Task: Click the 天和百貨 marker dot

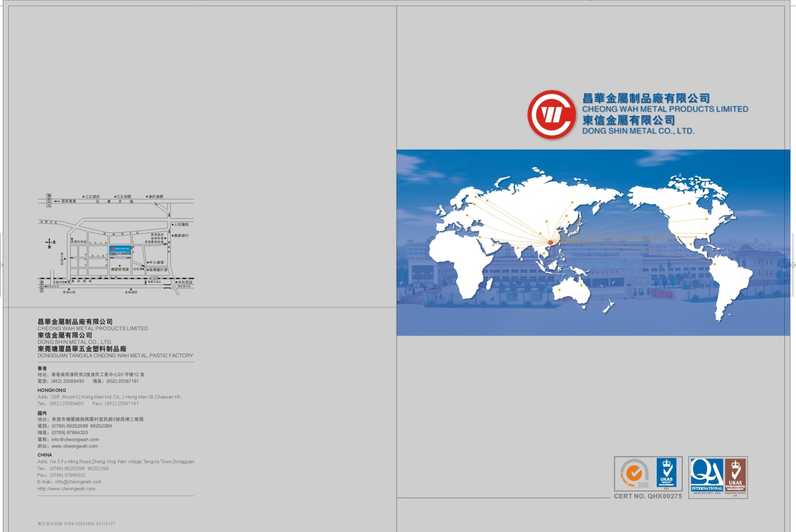Action: coord(176,282)
